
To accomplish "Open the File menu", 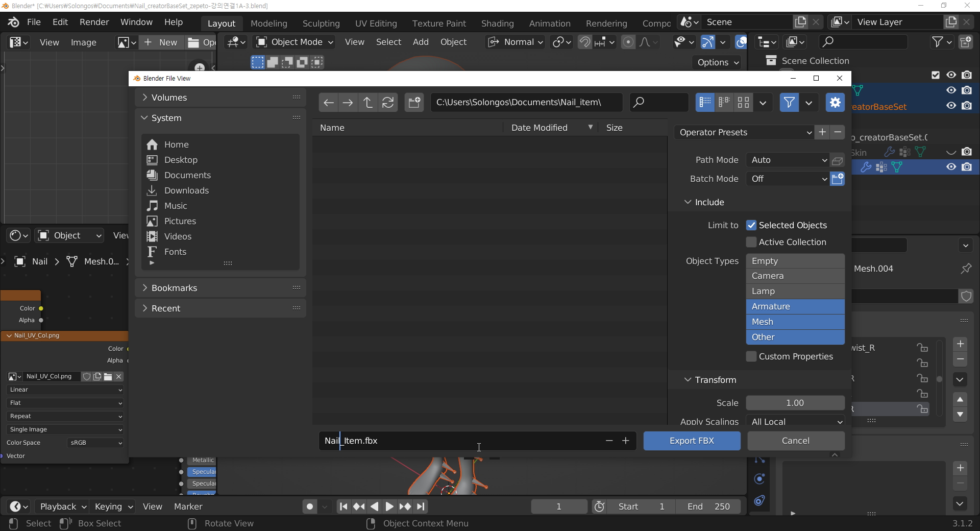I will (x=34, y=22).
